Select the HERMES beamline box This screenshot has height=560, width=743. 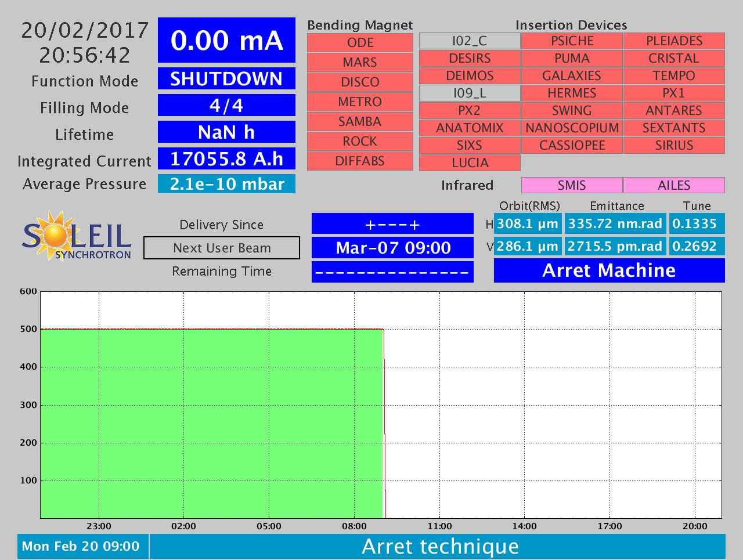point(572,93)
